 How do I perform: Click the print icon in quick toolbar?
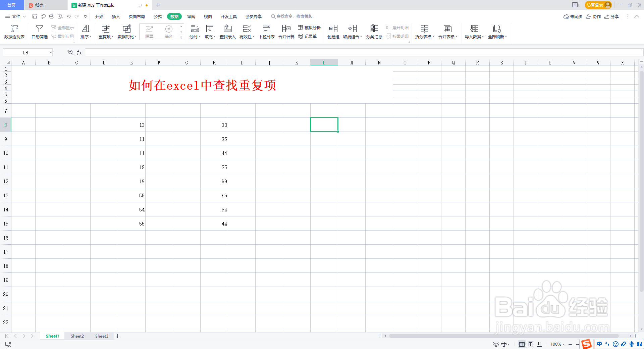click(52, 16)
